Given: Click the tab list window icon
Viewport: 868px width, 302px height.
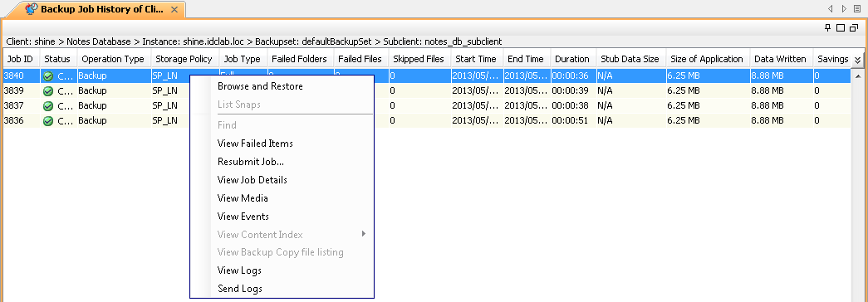Looking at the screenshot, I should tap(857, 9).
